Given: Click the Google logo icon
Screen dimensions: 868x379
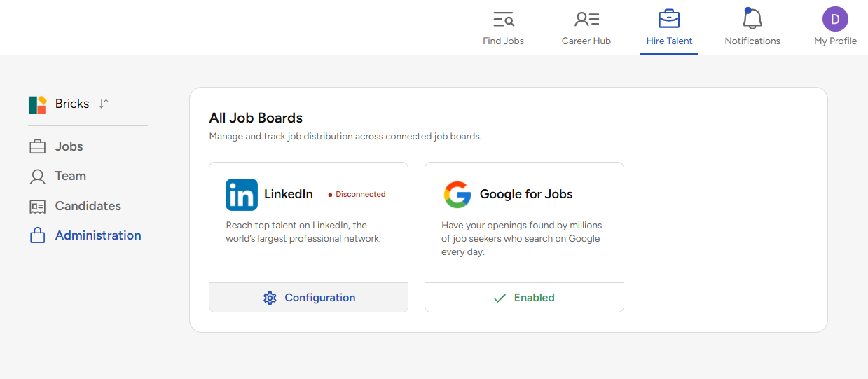Looking at the screenshot, I should (x=457, y=195).
